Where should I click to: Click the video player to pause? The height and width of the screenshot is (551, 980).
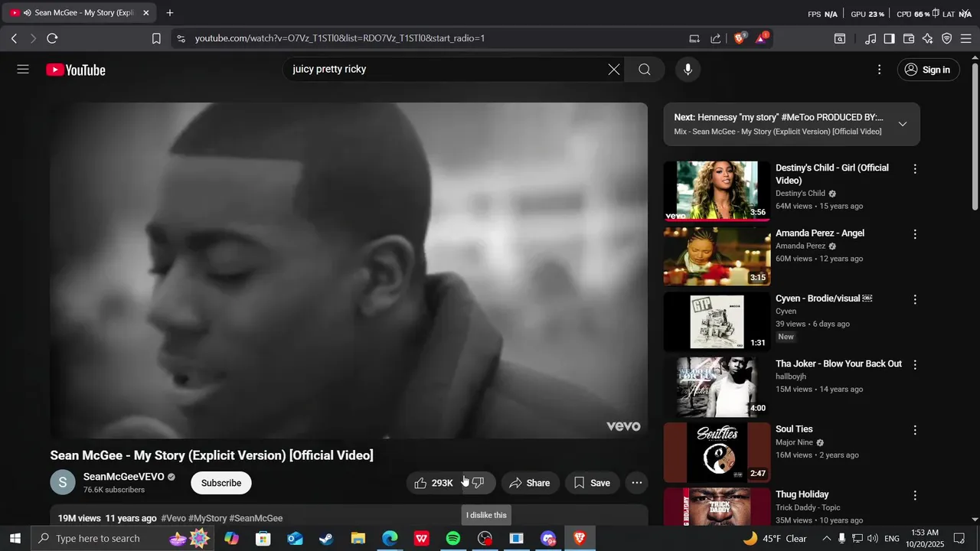(349, 270)
